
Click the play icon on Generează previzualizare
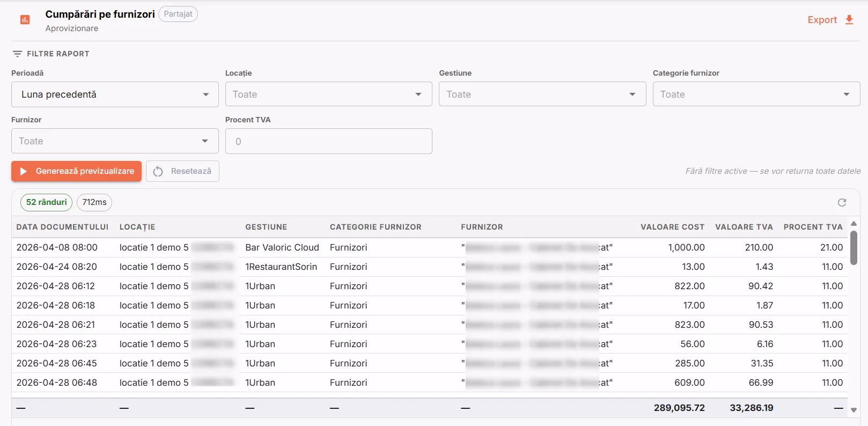click(23, 171)
